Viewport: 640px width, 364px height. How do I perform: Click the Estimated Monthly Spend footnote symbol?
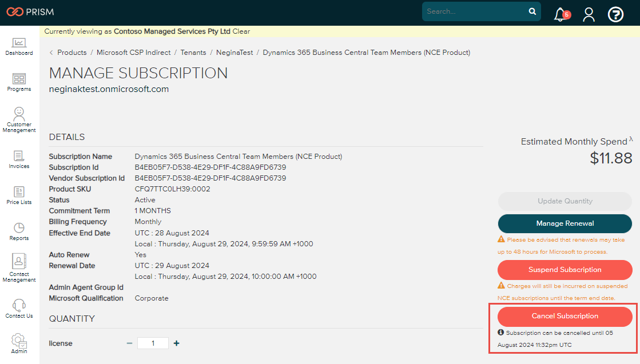click(x=631, y=139)
